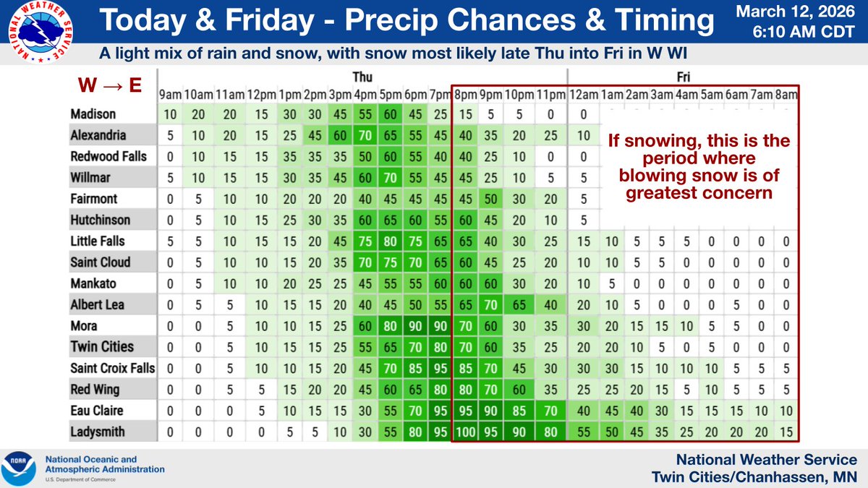Click the 9am column header
The image size is (868, 488).
tap(169, 95)
